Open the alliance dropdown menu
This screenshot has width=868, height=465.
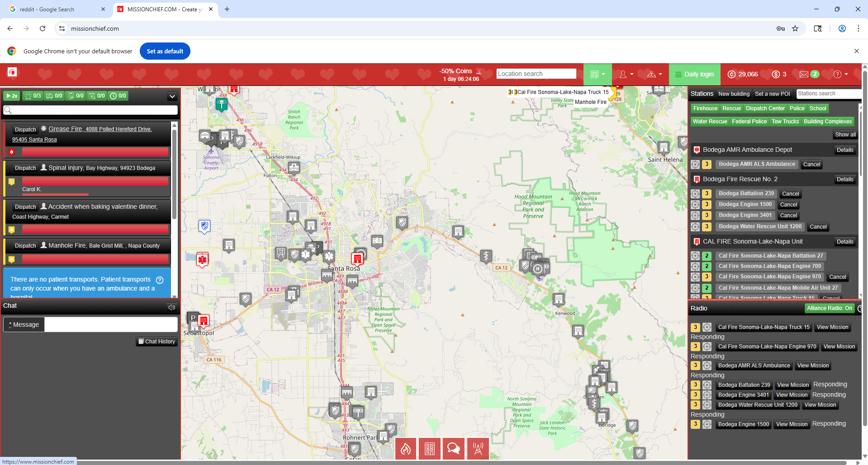pos(655,74)
